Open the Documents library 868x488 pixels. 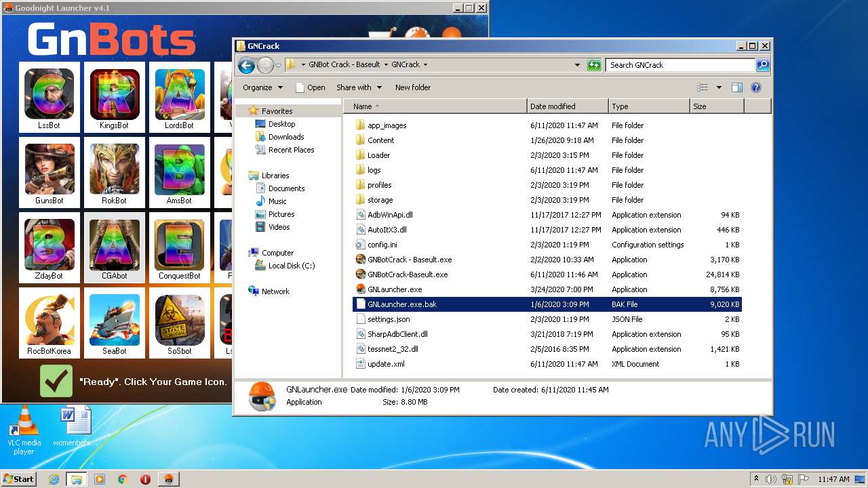286,188
